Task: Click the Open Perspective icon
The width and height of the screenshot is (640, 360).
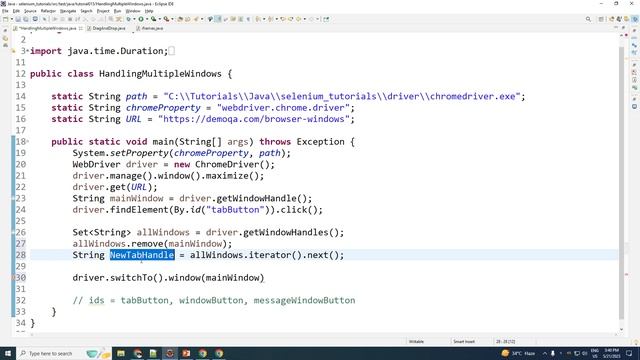Action: tap(601, 19)
